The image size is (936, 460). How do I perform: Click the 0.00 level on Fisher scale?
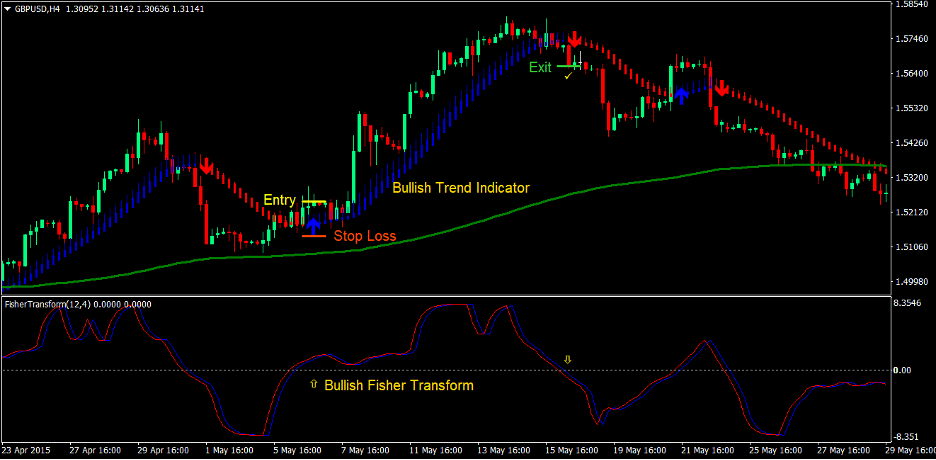coord(904,371)
